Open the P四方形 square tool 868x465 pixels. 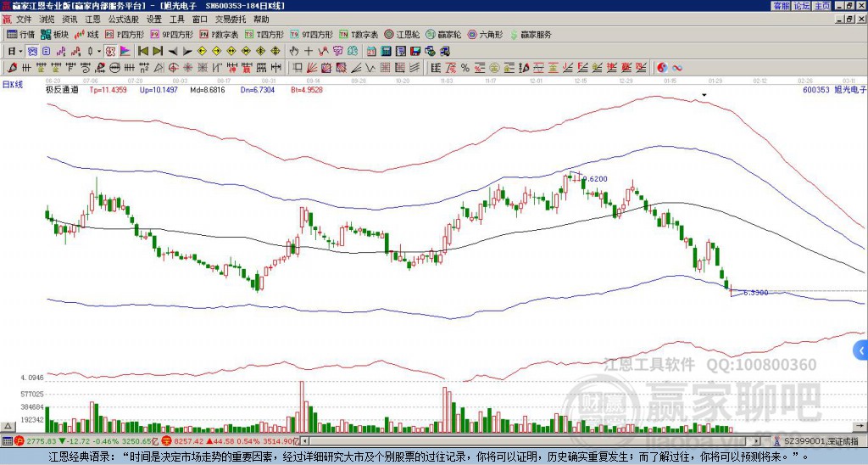tap(125, 34)
